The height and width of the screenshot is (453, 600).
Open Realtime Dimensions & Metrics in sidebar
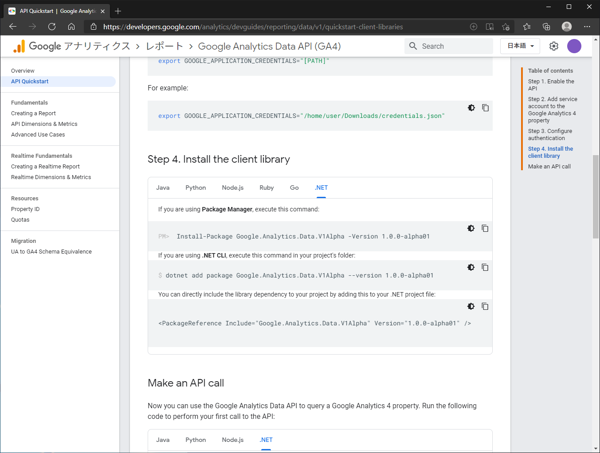pos(51,177)
